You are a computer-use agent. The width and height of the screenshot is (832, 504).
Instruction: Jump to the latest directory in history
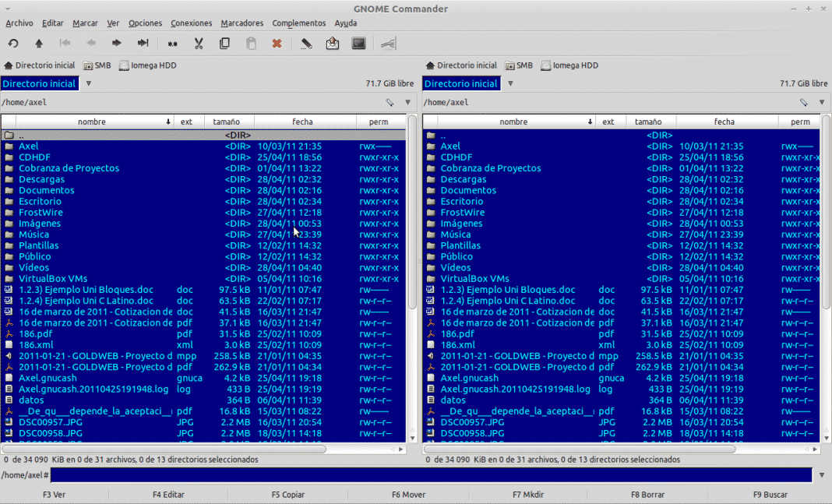pyautogui.click(x=143, y=43)
